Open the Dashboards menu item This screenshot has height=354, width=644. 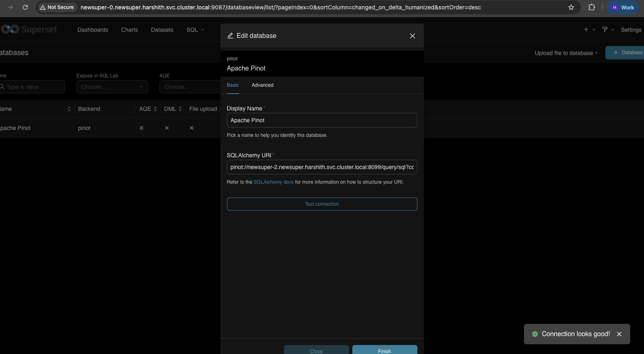click(93, 30)
